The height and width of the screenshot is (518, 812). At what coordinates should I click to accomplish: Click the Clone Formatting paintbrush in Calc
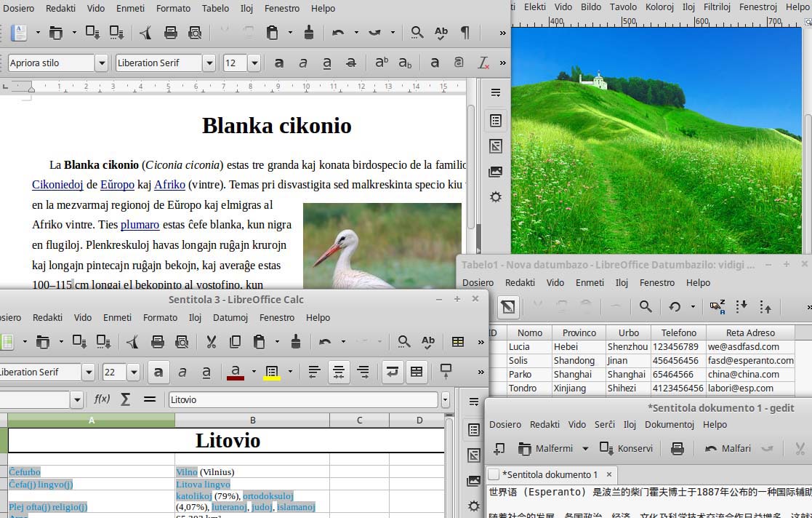tap(296, 342)
